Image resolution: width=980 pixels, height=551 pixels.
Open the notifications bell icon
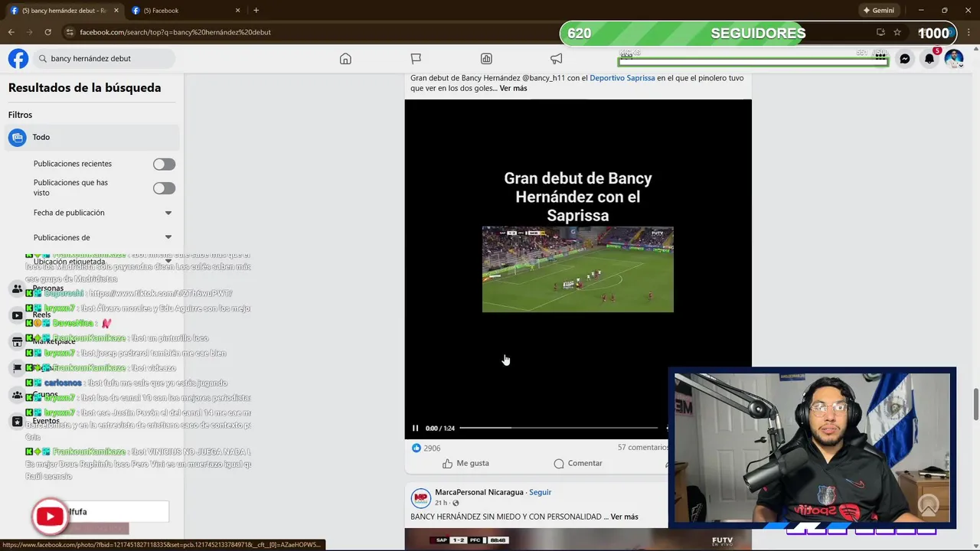point(929,59)
